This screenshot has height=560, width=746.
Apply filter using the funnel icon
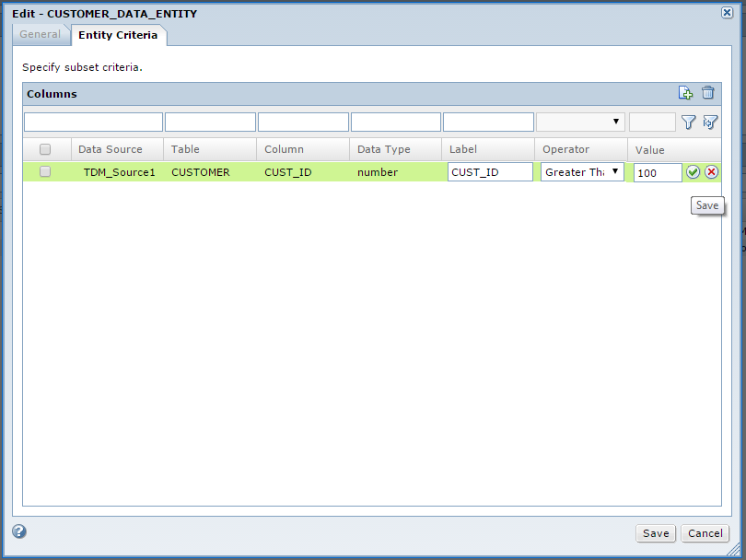point(688,122)
